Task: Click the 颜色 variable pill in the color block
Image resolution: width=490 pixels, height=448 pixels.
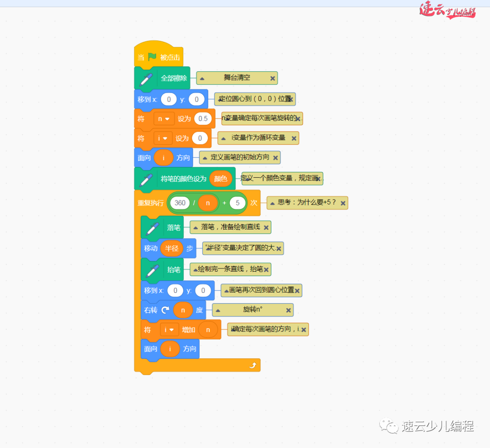Action: [x=221, y=178]
